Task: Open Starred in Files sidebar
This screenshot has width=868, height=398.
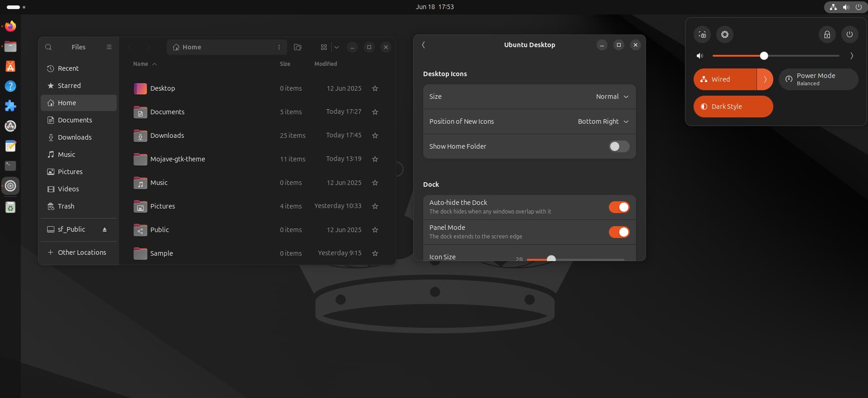Action: point(79,86)
